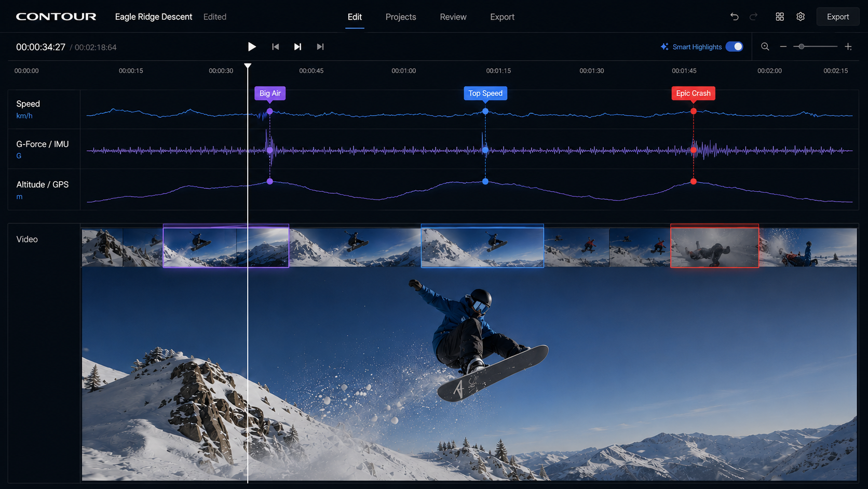Screen dimensions: 868x489
Task: Click the minus zoom-out icon
Action: pos(783,47)
